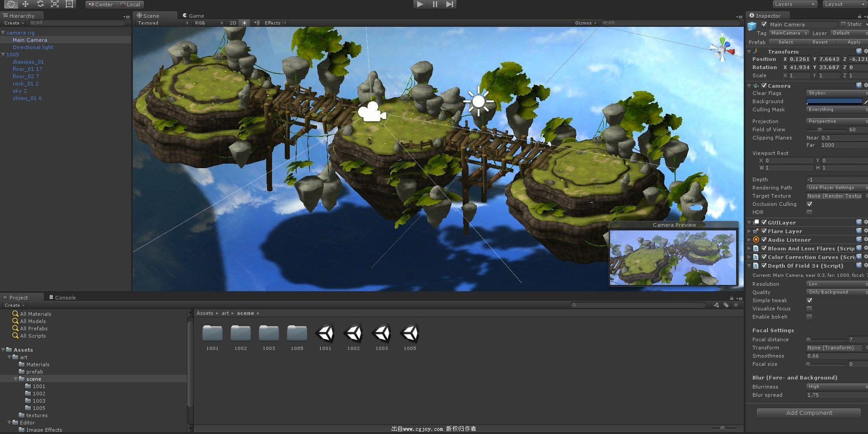This screenshot has width=868, height=434.
Task: Toggle scene audio speaker icon
Action: (x=257, y=23)
